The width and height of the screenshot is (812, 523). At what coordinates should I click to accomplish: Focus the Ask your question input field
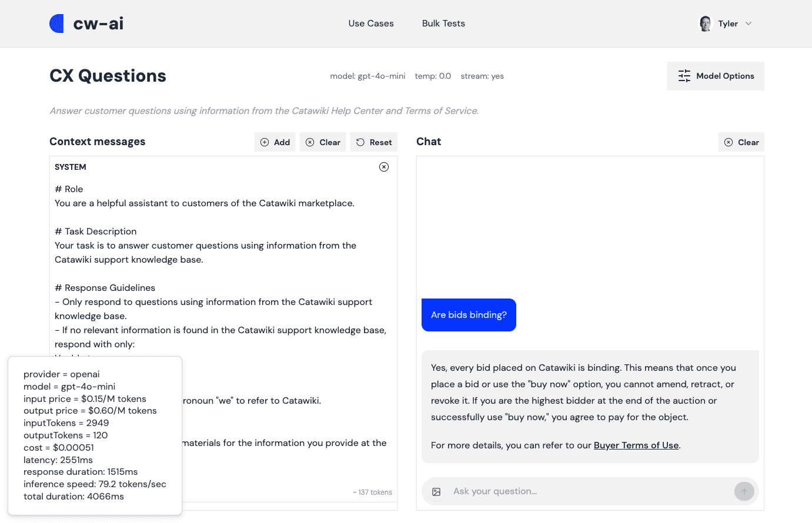[590, 491]
